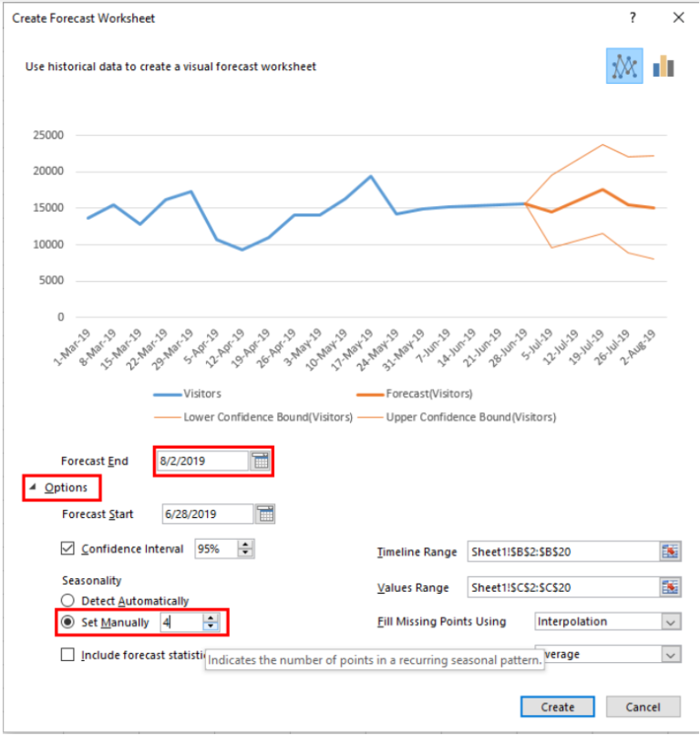Open the Forecast End calendar picker

pyautogui.click(x=261, y=461)
